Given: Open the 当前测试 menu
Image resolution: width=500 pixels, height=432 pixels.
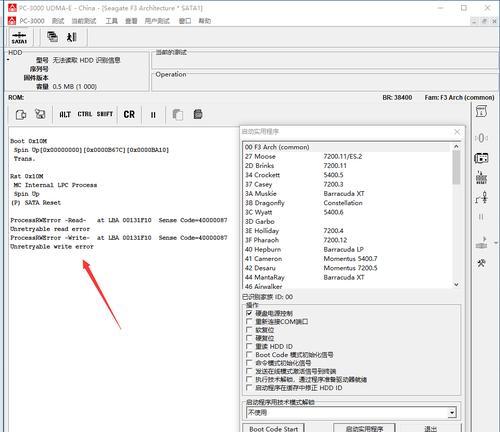Looking at the screenshot, I should point(84,21).
